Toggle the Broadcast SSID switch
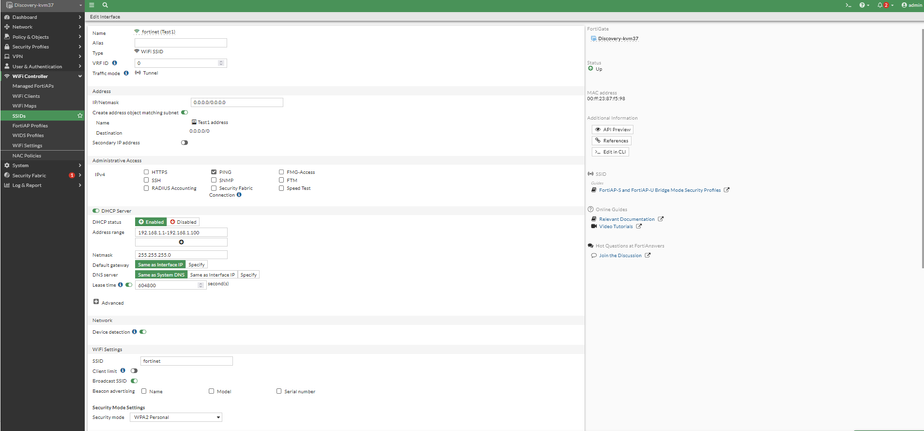The width and height of the screenshot is (924, 431). click(x=134, y=380)
